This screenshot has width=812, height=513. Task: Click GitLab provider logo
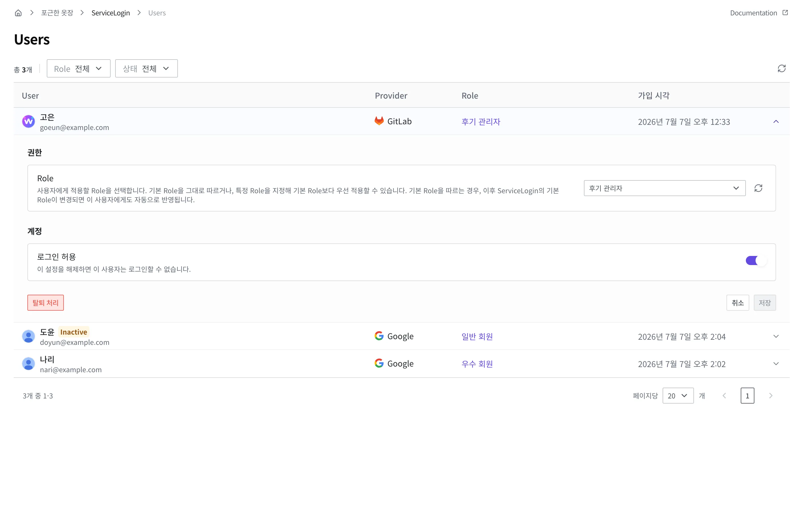click(x=379, y=121)
